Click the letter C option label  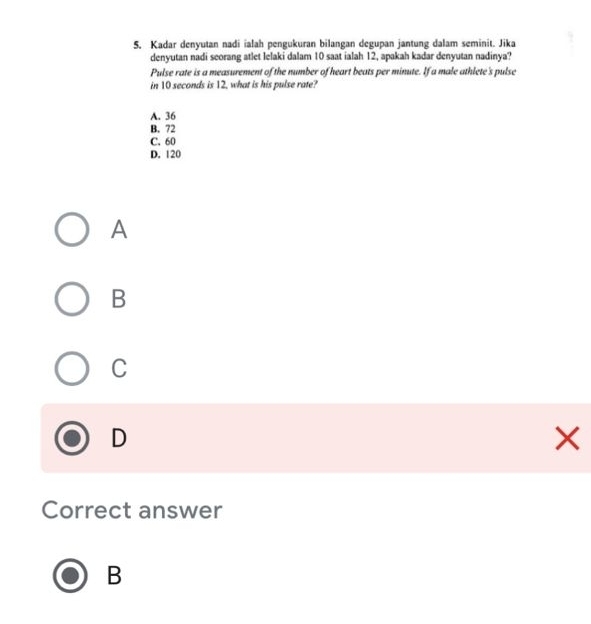point(119,369)
